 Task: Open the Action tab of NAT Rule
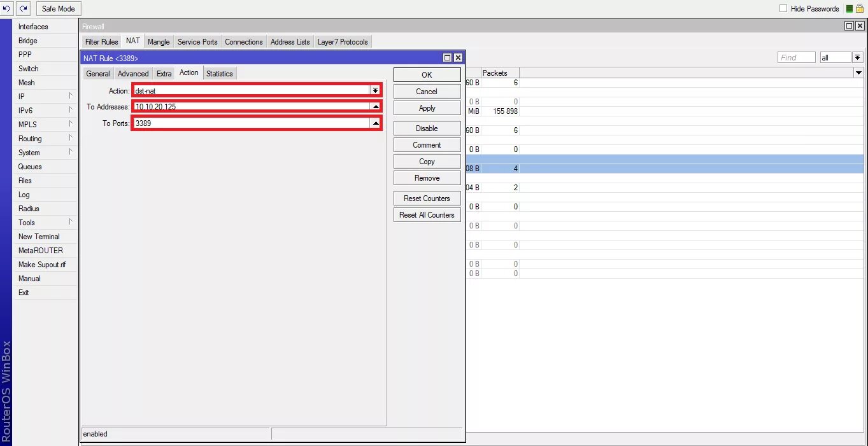point(189,73)
